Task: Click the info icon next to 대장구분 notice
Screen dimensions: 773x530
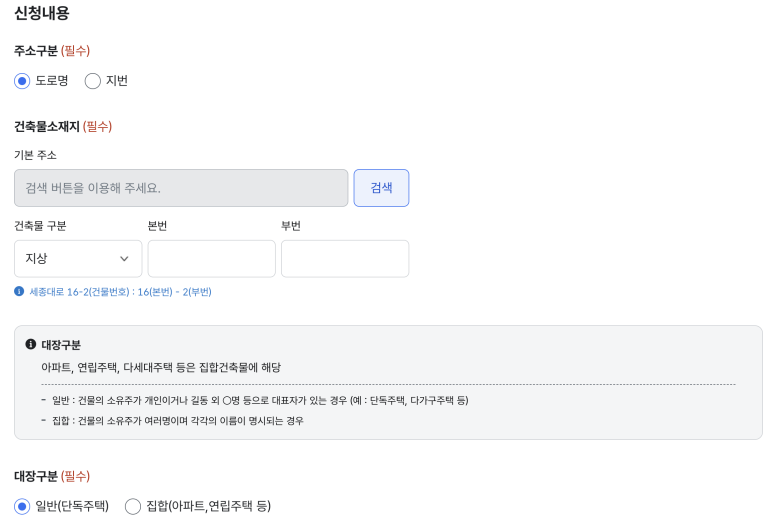Action: point(31,344)
